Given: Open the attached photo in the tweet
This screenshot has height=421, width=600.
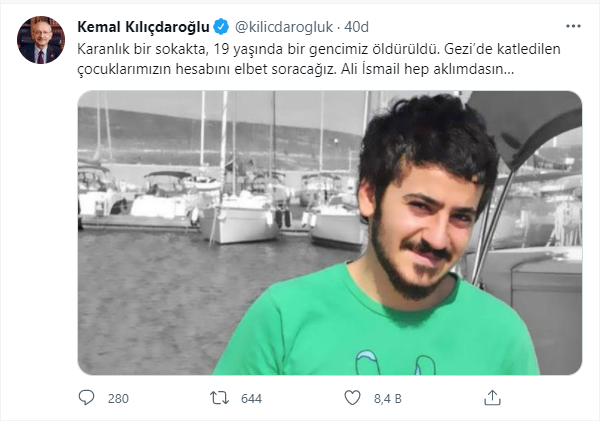Looking at the screenshot, I should point(330,233).
